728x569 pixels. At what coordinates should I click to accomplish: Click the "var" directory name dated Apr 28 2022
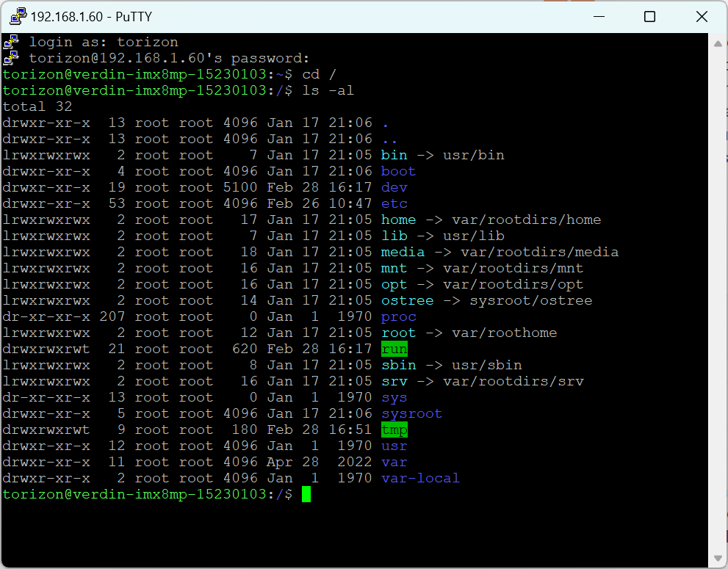pyautogui.click(x=394, y=463)
